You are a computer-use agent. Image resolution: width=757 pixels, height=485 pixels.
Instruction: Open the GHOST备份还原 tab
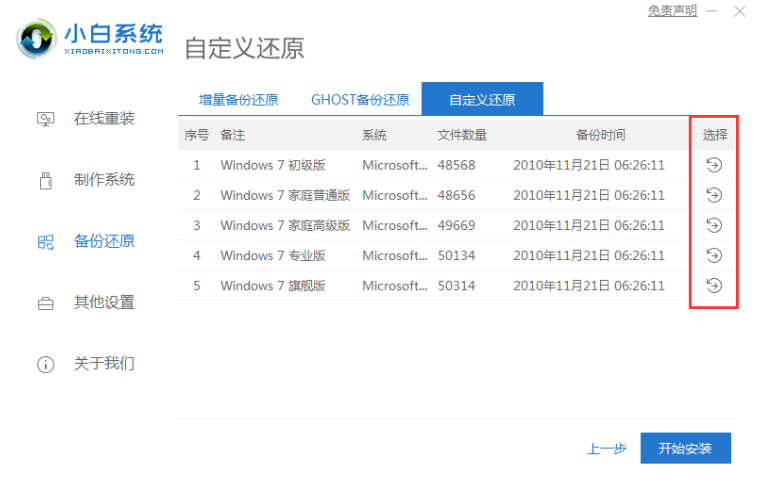(360, 99)
